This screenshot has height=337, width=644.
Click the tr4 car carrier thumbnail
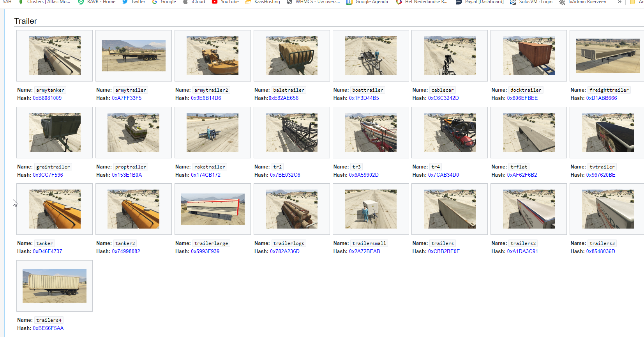449,133
